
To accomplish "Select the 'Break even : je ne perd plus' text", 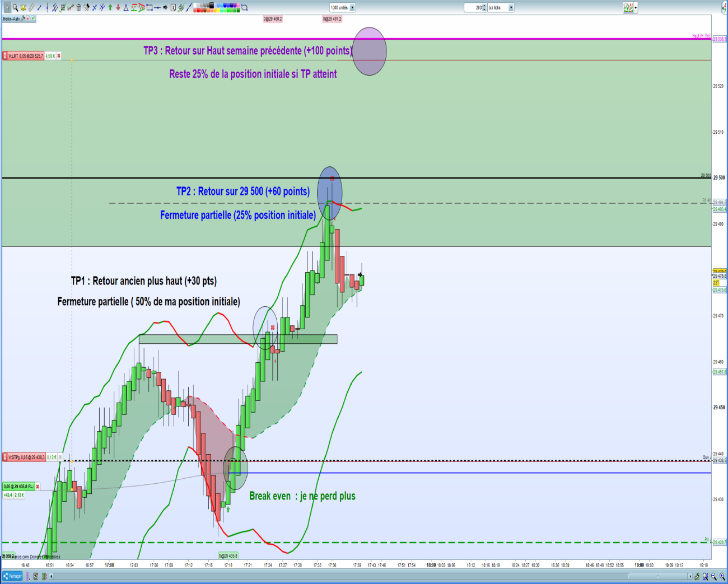I will coord(302,496).
